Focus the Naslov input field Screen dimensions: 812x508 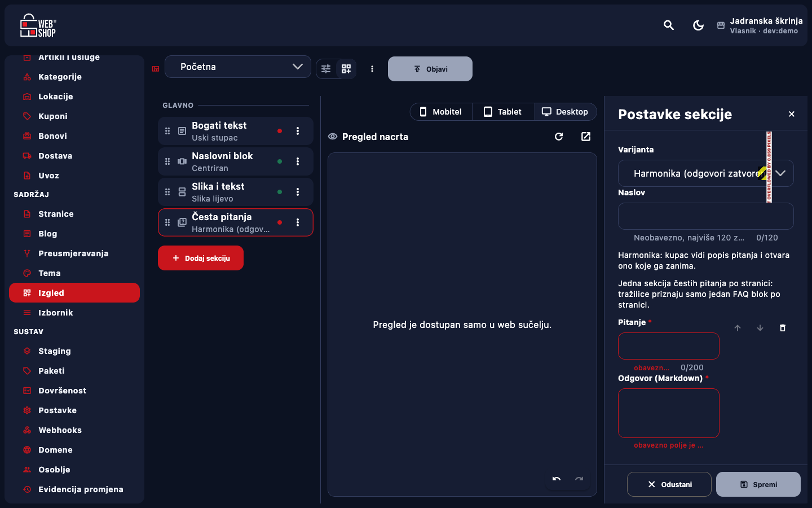pos(706,216)
